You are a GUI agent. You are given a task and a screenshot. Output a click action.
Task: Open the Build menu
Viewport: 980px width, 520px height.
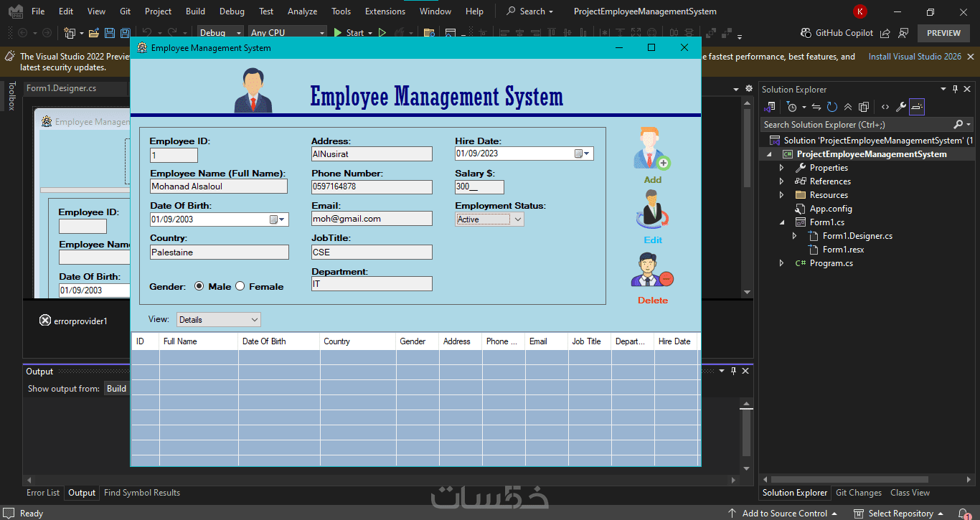(x=195, y=11)
